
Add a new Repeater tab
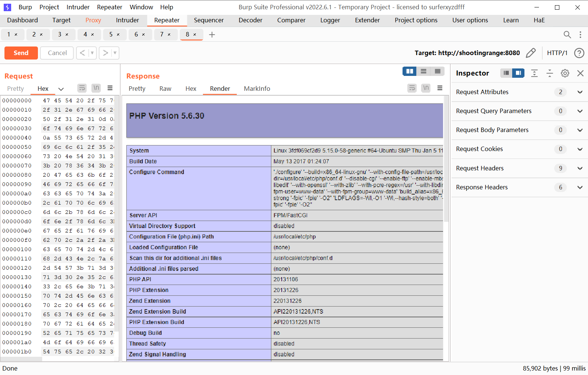pyautogui.click(x=212, y=35)
